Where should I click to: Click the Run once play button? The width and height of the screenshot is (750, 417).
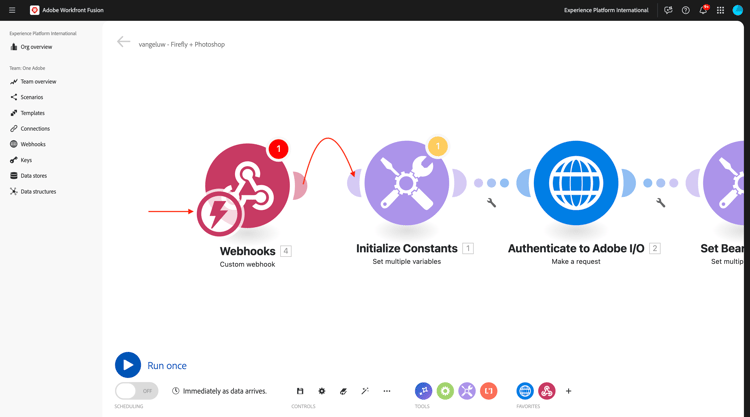coord(128,365)
